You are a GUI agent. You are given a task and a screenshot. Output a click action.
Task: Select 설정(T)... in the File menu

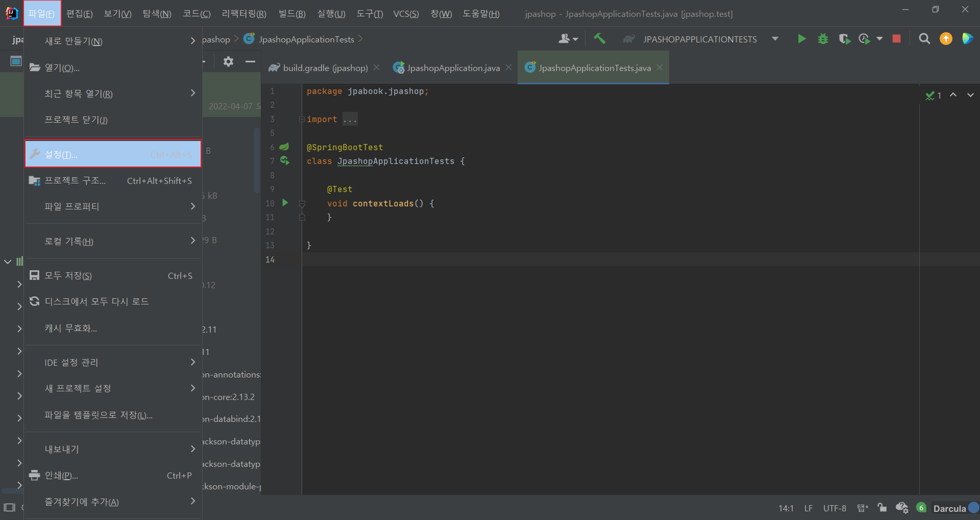[x=113, y=154]
